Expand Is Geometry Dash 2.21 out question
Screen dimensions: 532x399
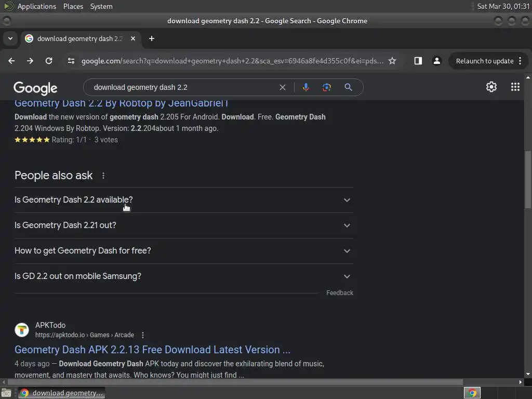coord(183,225)
